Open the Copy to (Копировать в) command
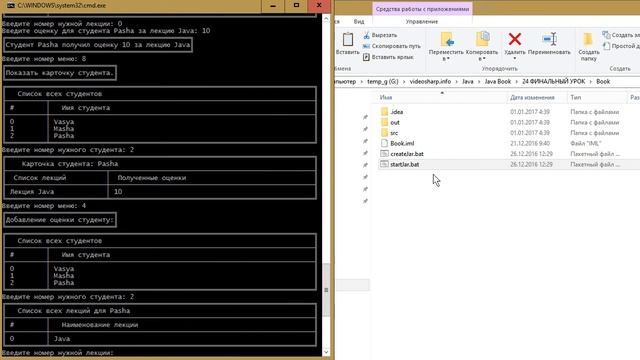This screenshot has height=360, width=640. point(482,47)
